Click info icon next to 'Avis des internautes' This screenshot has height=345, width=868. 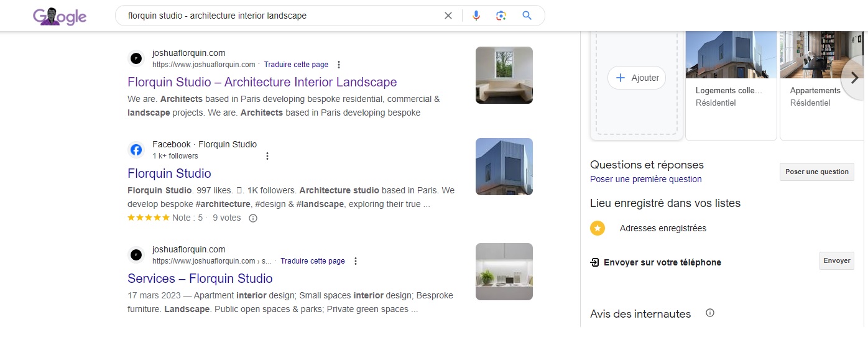710,313
